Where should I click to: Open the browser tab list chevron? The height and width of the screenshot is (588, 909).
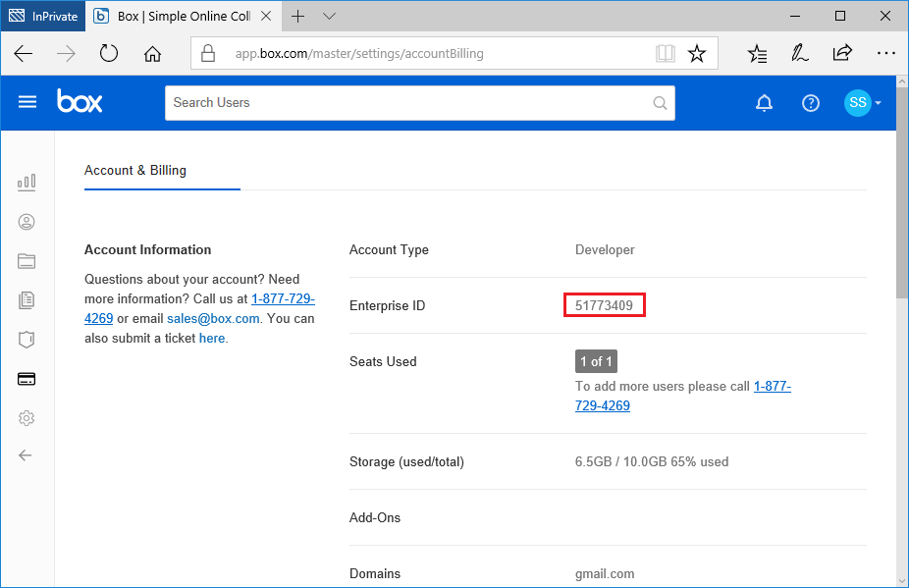329,17
